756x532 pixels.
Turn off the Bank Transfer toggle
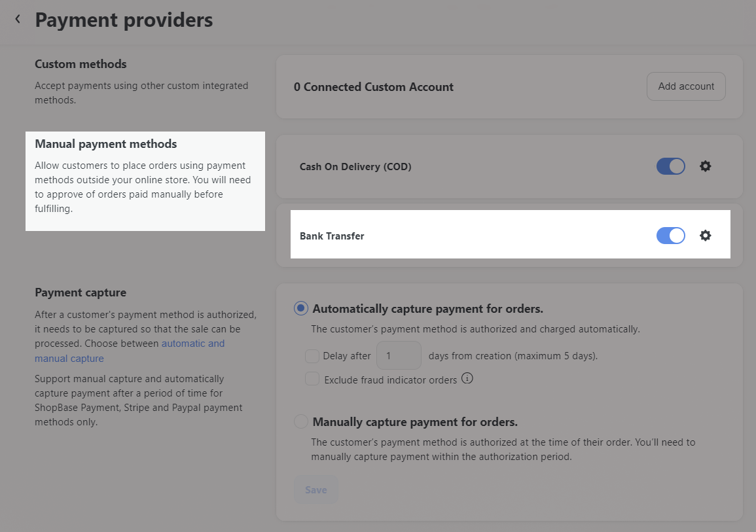670,236
